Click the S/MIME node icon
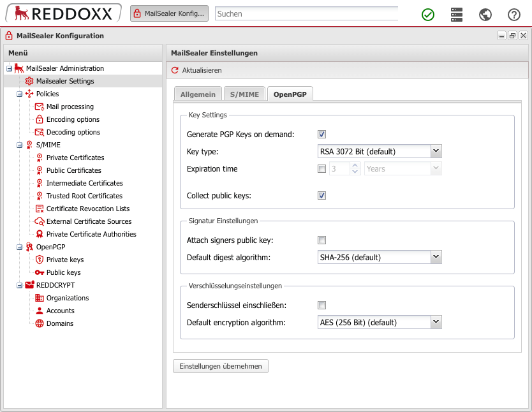Viewport: 532px width, 412px height. pyautogui.click(x=29, y=145)
